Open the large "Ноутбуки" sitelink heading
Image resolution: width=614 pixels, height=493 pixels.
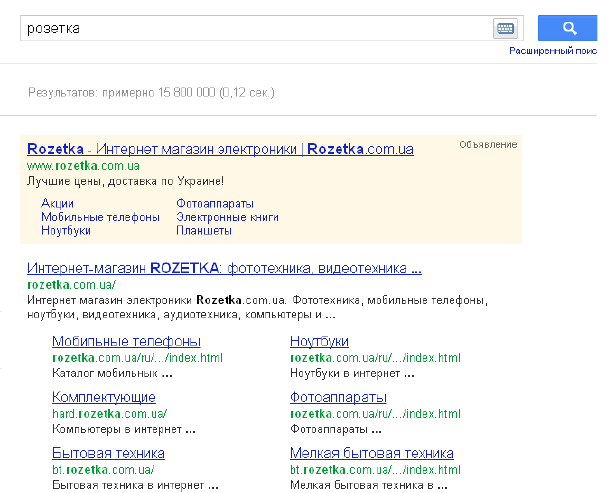(319, 341)
